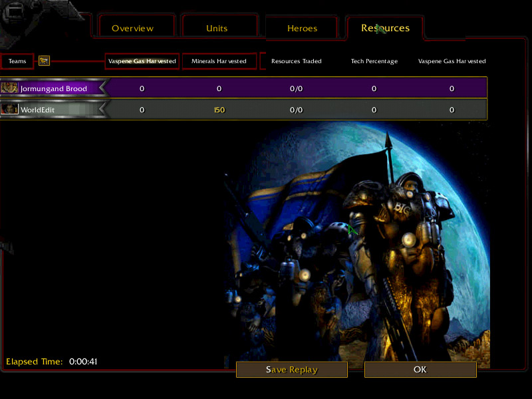Select the Jormungand Brood player name
The height and width of the screenshot is (399, 532).
(x=54, y=88)
